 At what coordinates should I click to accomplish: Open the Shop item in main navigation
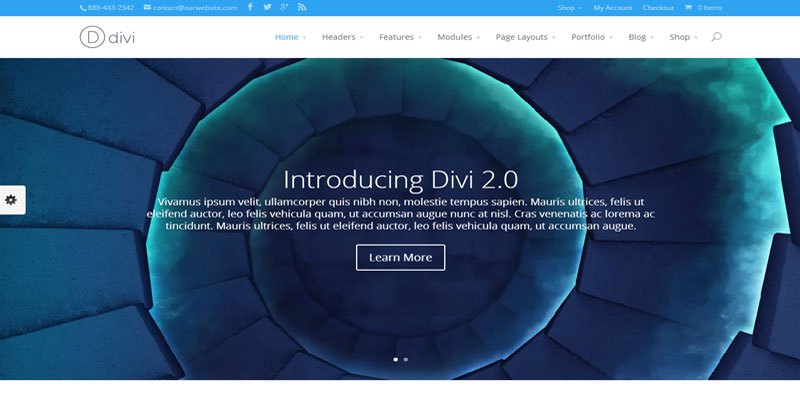point(680,37)
